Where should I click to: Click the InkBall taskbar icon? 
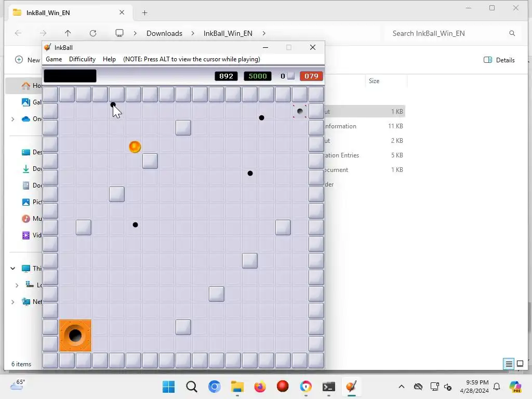click(352, 387)
